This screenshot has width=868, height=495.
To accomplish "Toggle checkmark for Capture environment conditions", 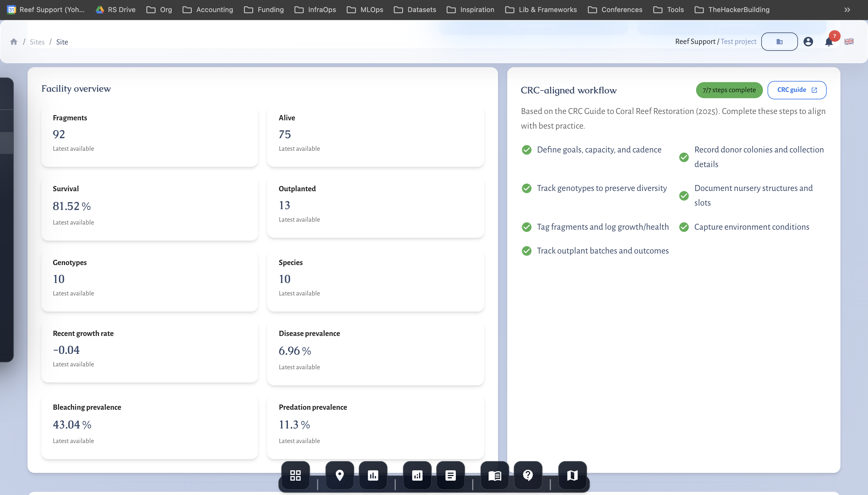I will (x=684, y=227).
